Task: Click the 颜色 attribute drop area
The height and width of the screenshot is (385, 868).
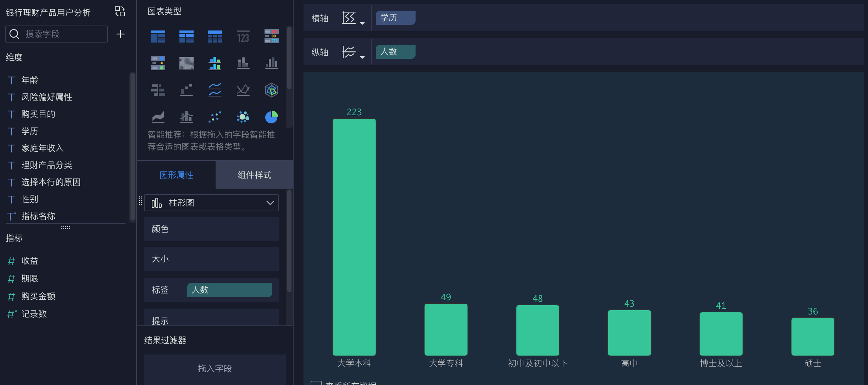Action: tap(211, 229)
